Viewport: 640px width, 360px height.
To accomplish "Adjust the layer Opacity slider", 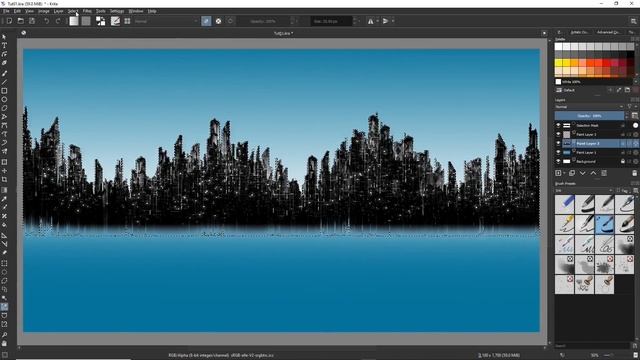I will [x=589, y=116].
